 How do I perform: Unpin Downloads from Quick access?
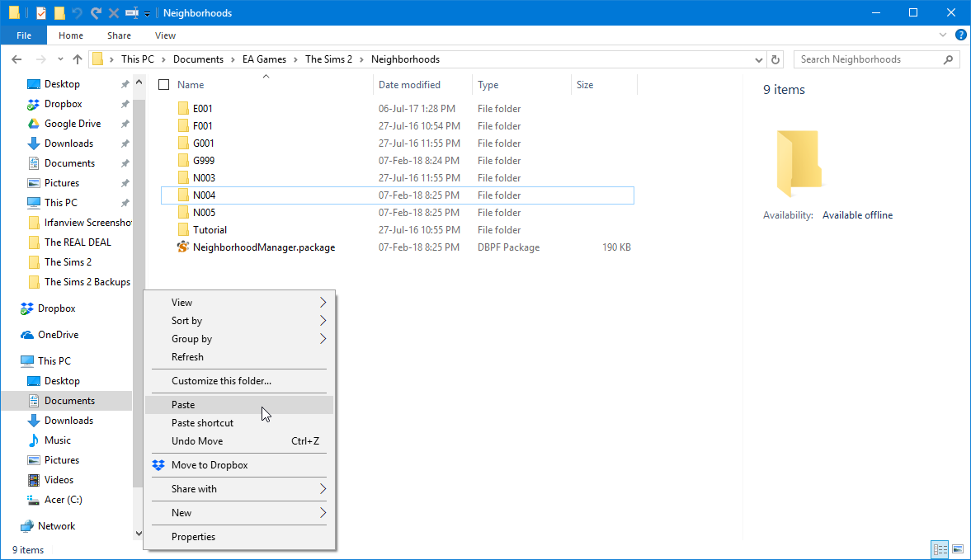125,144
